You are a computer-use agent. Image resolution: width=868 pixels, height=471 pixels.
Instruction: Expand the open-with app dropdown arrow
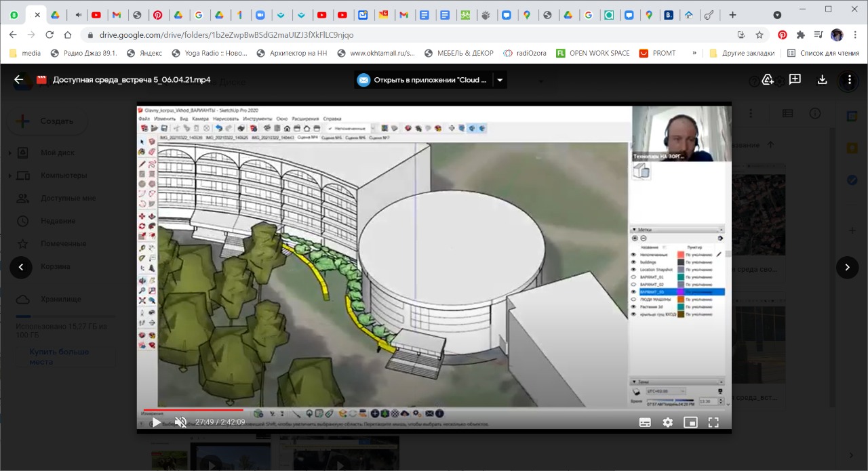tap(500, 80)
